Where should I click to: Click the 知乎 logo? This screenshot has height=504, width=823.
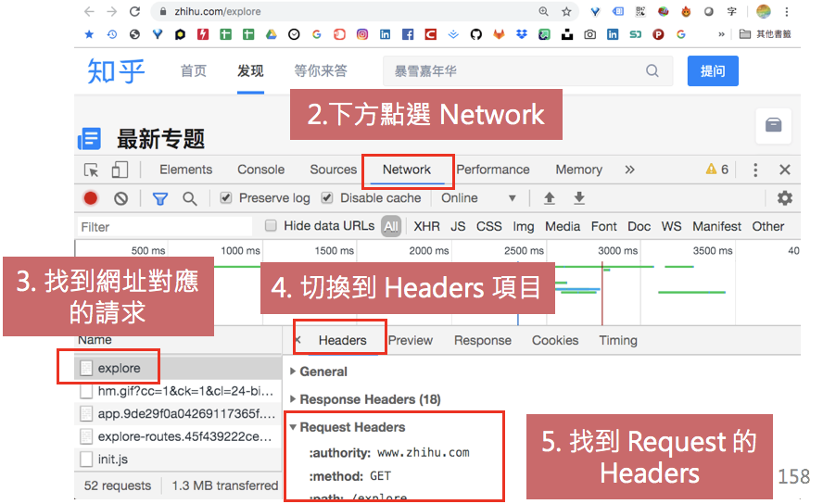click(116, 70)
